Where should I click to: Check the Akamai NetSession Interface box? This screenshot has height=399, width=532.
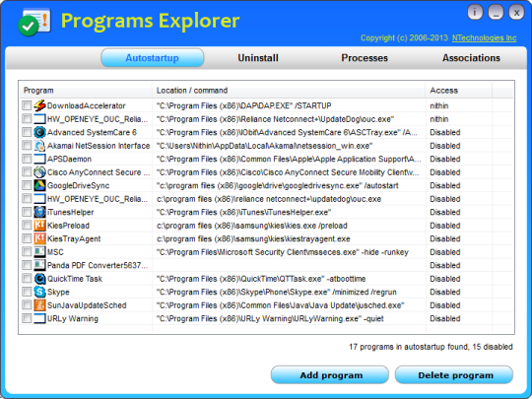[x=27, y=145]
